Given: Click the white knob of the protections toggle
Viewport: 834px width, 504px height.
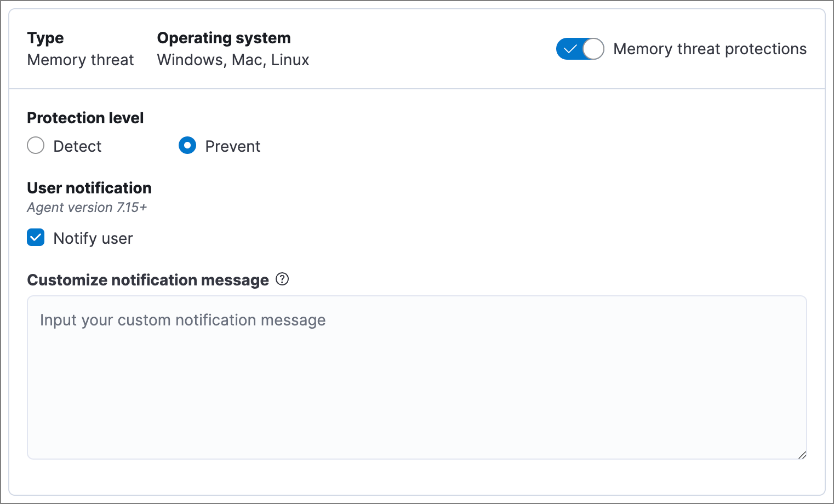Looking at the screenshot, I should tap(593, 49).
